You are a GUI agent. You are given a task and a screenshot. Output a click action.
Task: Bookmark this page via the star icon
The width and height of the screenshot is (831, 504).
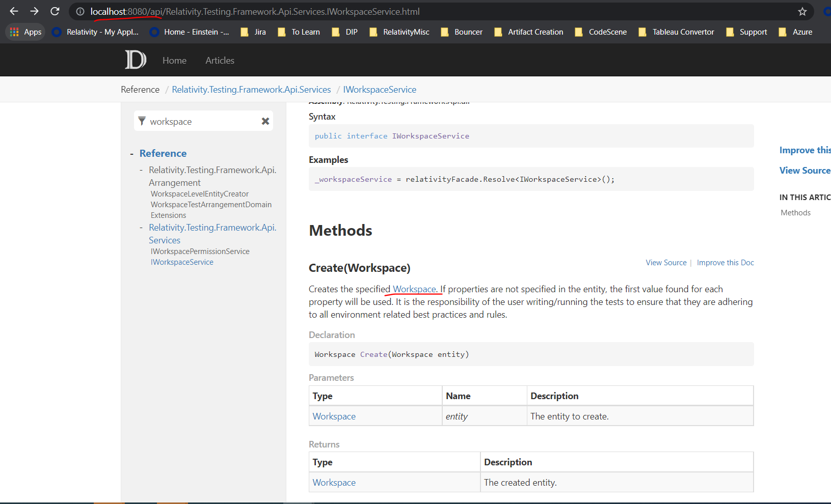[x=802, y=11]
